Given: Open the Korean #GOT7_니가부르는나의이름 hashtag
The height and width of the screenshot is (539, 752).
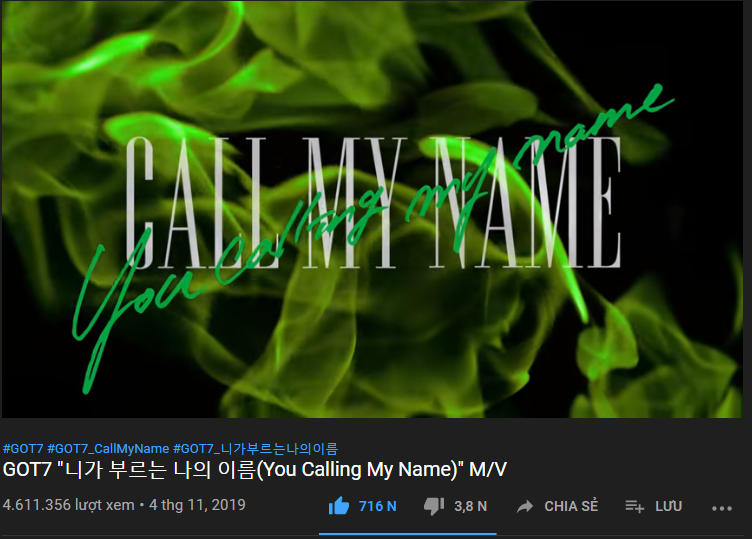Looking at the screenshot, I should 255,449.
